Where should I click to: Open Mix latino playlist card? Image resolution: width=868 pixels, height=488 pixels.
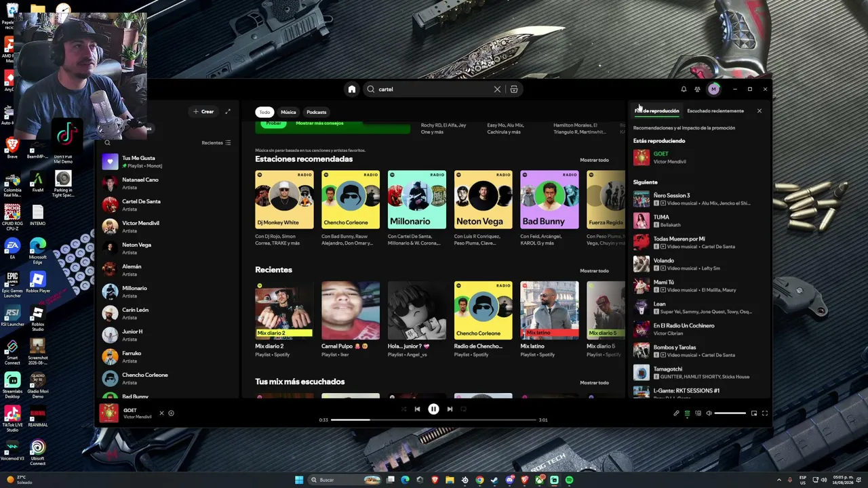(x=549, y=319)
